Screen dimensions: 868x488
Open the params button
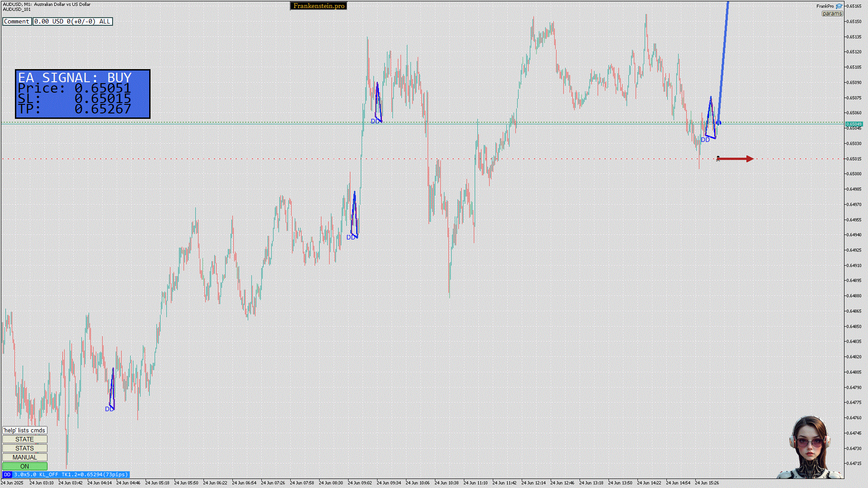tap(832, 14)
